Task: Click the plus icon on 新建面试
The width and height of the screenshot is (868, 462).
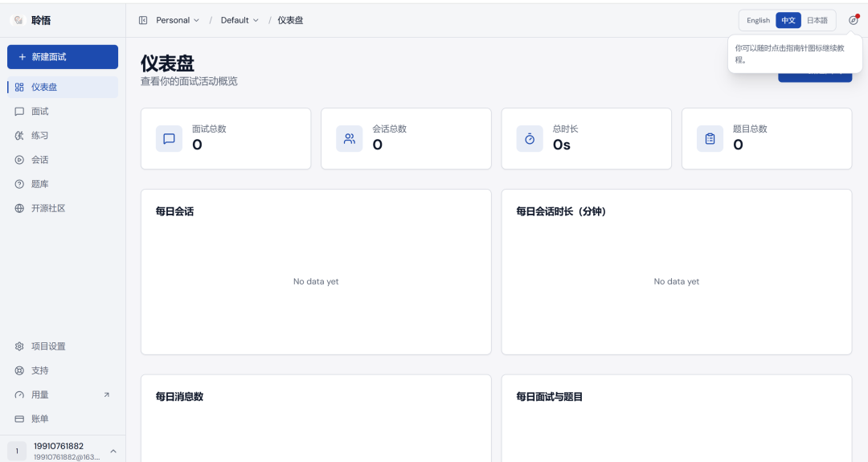Action: point(23,57)
